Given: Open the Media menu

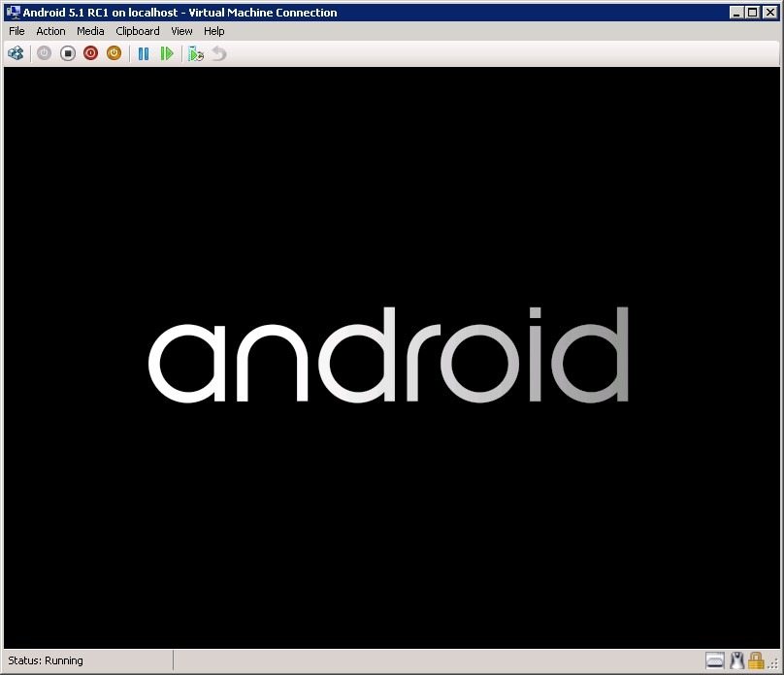Looking at the screenshot, I should click(90, 31).
